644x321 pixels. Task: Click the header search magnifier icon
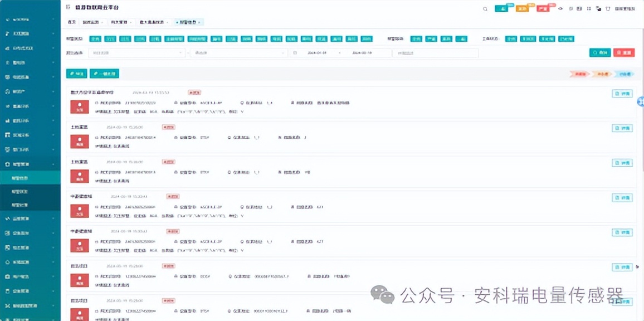point(485,8)
